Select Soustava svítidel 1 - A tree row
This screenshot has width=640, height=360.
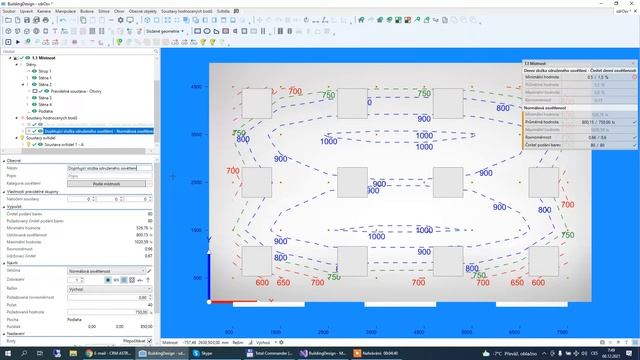pyautogui.click(x=64, y=144)
